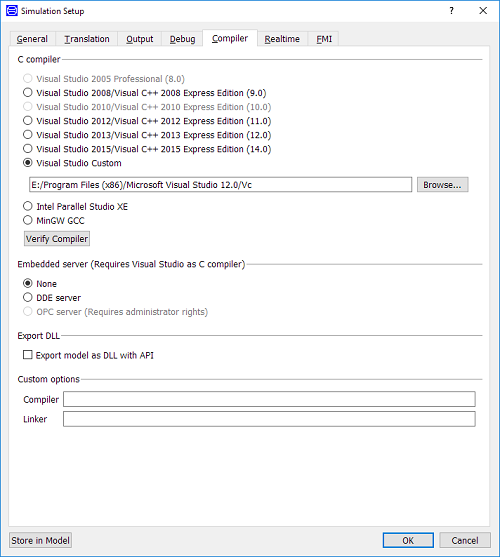
Task: Click the "Export DLL" group label
Action: pos(39,336)
